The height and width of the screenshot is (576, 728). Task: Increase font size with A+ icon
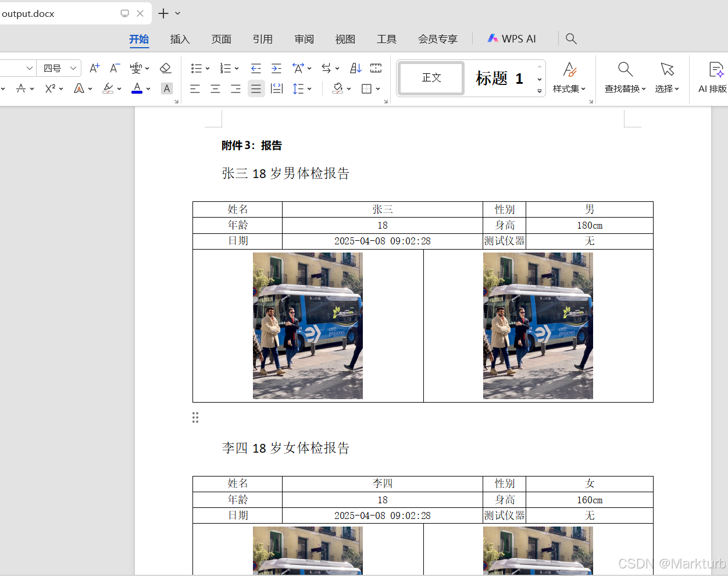94,68
